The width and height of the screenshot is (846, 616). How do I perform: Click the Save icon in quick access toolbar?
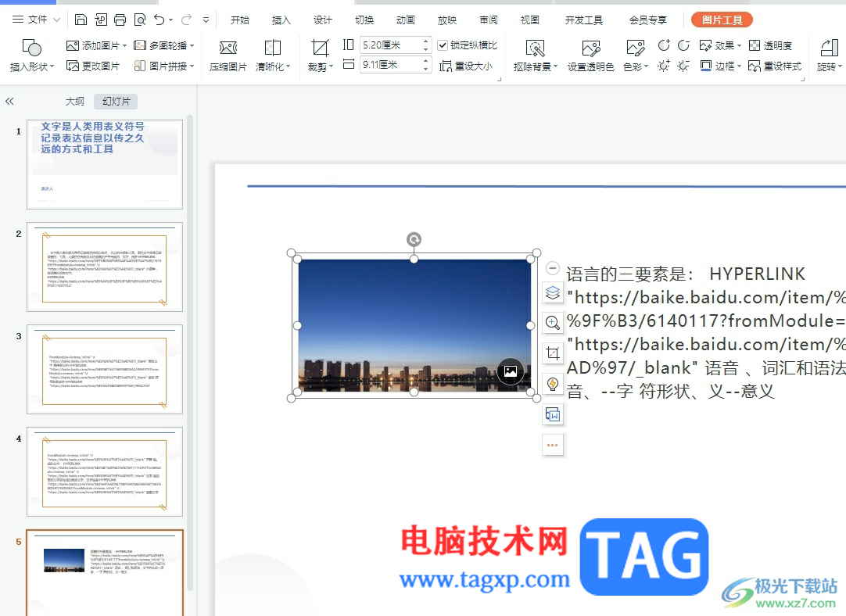click(x=81, y=20)
